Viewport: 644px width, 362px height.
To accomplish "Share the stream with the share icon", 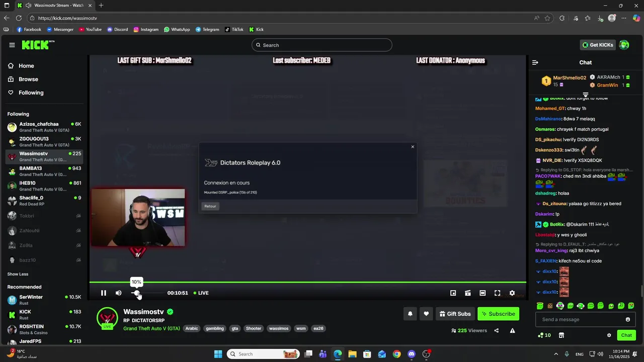I will click(497, 330).
